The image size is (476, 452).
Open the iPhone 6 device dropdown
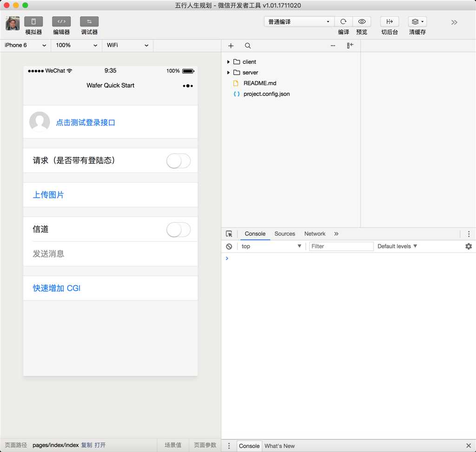(25, 45)
